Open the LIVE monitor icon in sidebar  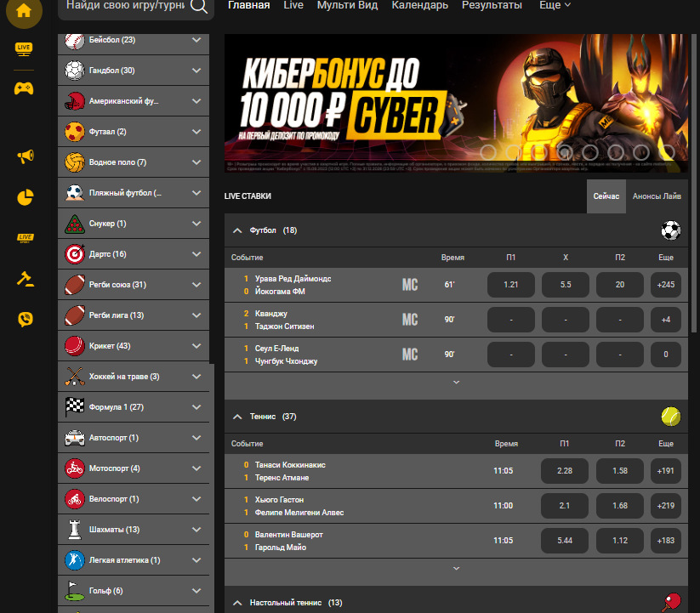(x=24, y=48)
